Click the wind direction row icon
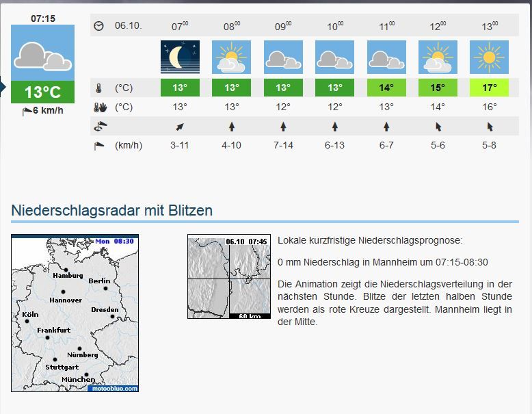 (x=99, y=127)
